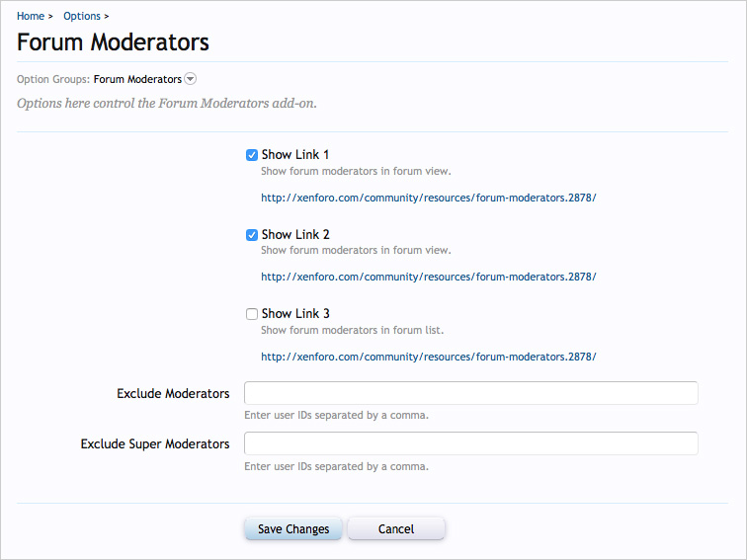Open the Option Groups dropdown arrow icon
The width and height of the screenshot is (747, 560).
[191, 79]
